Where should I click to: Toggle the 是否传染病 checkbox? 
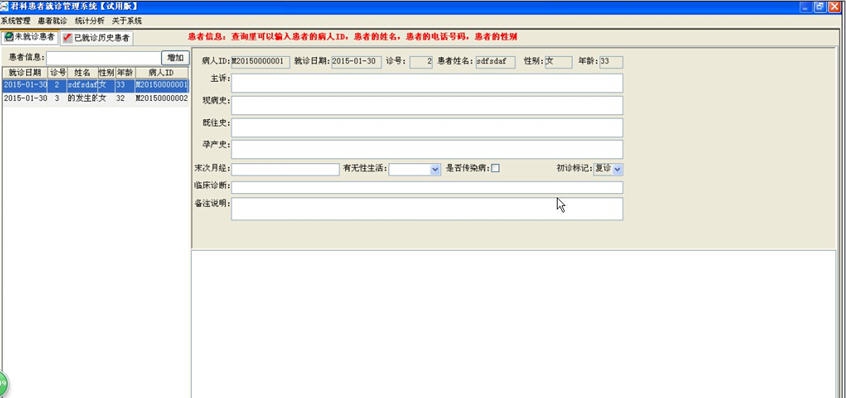click(495, 168)
